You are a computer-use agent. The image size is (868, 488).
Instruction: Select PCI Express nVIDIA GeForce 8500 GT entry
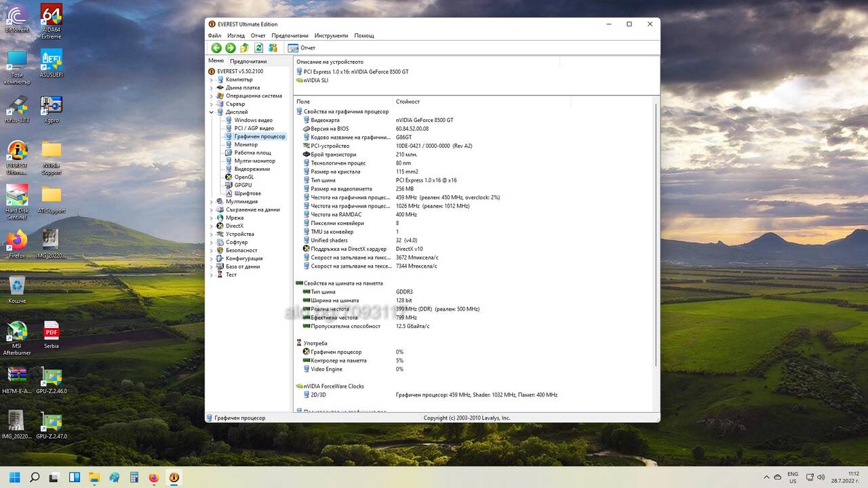[356, 72]
